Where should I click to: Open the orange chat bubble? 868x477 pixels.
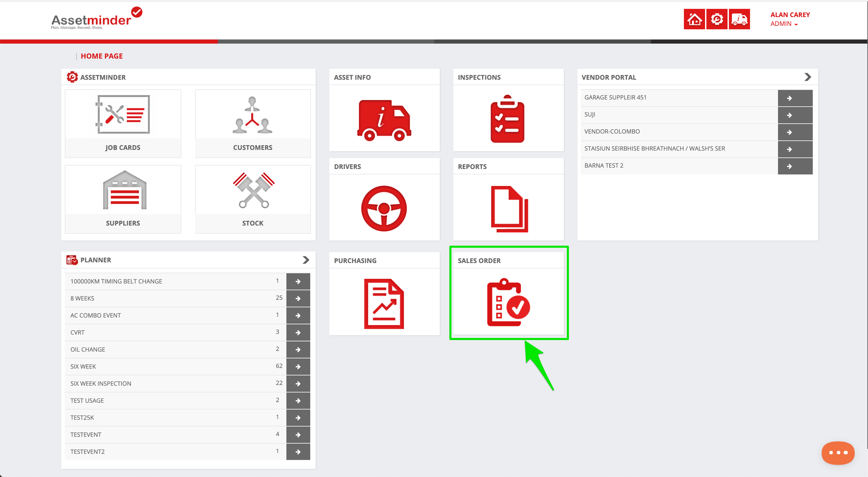pos(838,452)
